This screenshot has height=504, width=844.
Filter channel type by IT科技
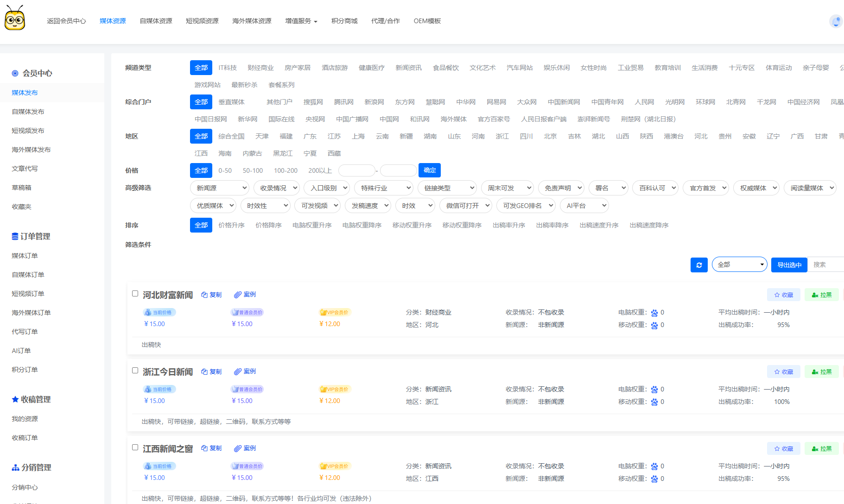pos(228,68)
